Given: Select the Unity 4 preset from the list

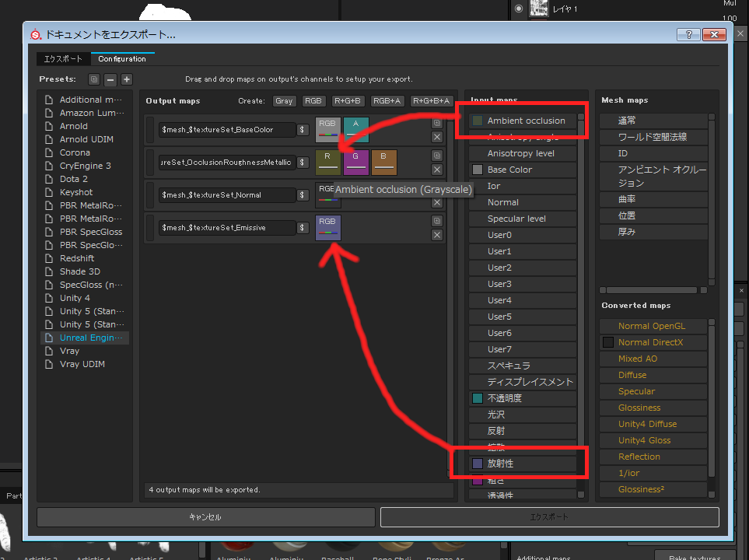Looking at the screenshot, I should pos(75,297).
